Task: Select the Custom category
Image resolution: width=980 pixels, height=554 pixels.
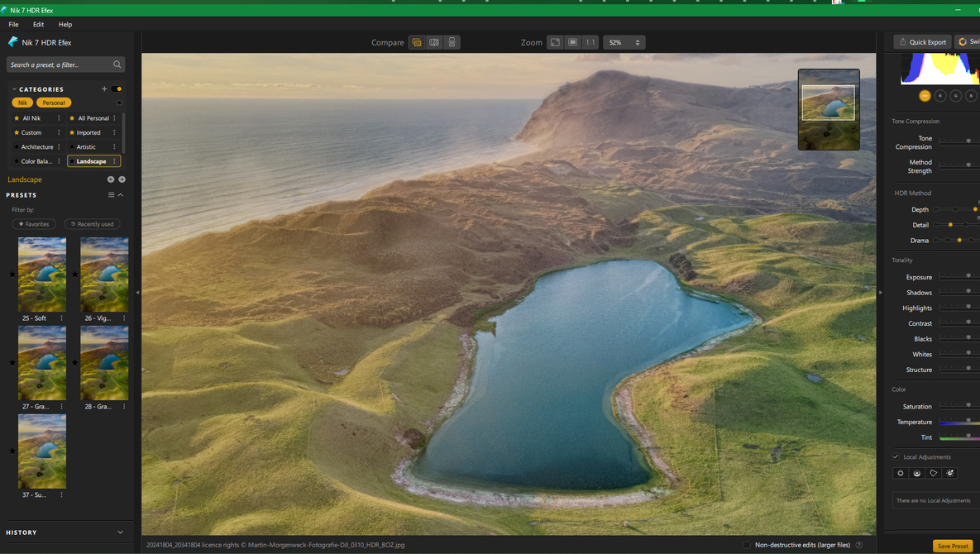Action: click(31, 132)
